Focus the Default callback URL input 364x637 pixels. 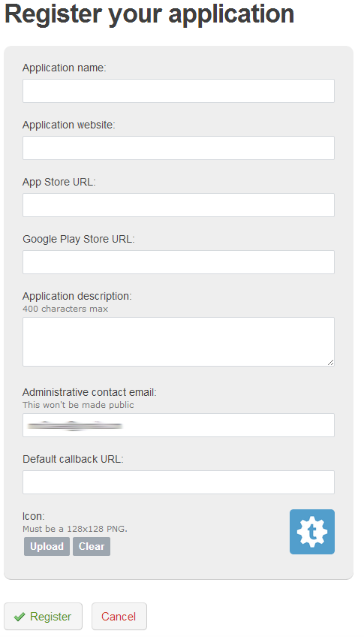[x=179, y=482]
